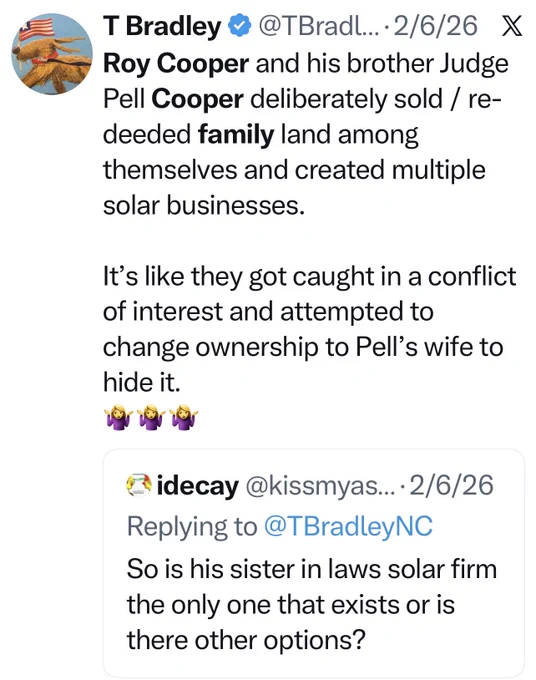Click the second shrugging woman emoji
The image size is (536, 680).
pyautogui.click(x=151, y=417)
